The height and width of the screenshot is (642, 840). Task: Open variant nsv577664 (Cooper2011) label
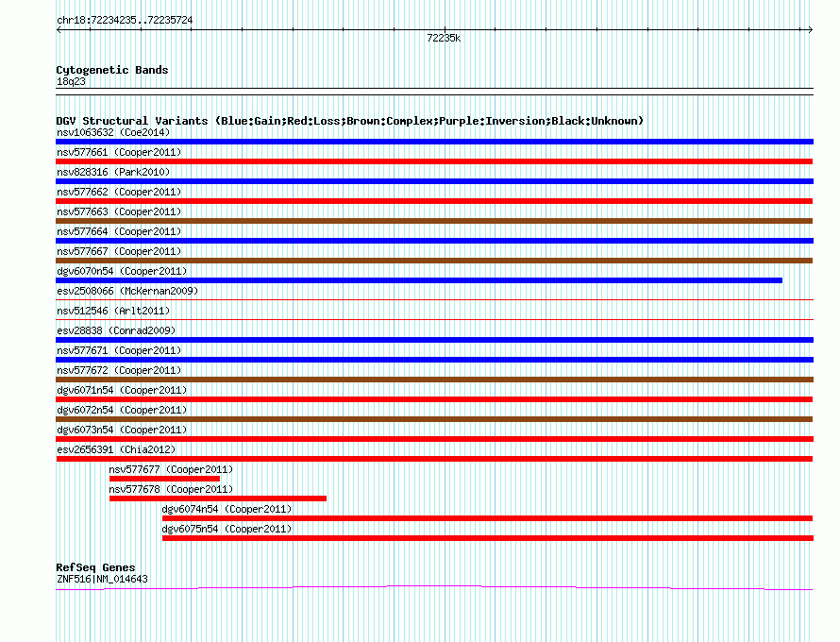tap(119, 231)
